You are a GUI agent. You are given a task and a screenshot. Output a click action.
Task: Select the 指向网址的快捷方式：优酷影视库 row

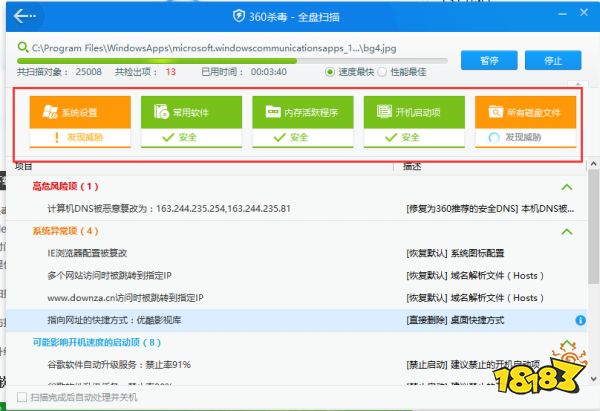pos(297,320)
